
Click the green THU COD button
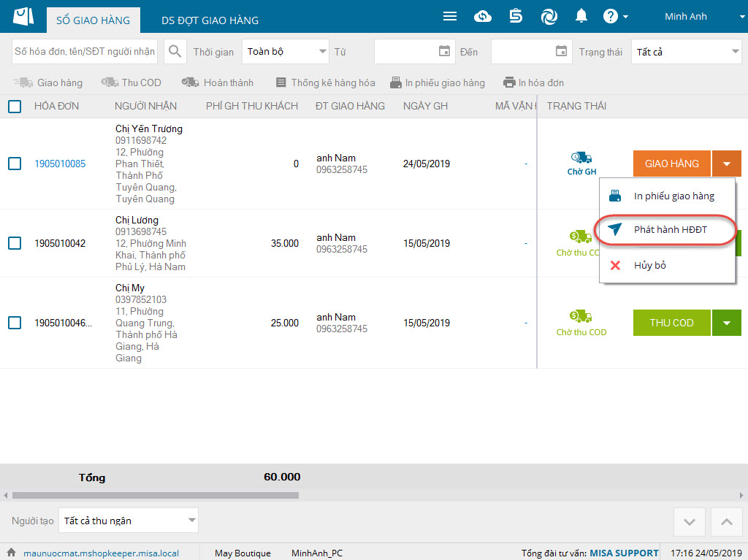[x=672, y=323]
